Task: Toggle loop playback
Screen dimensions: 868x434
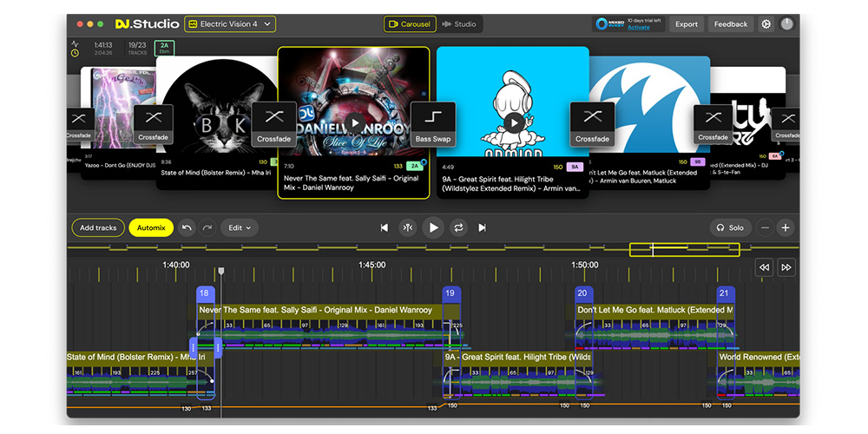Action: tap(458, 227)
